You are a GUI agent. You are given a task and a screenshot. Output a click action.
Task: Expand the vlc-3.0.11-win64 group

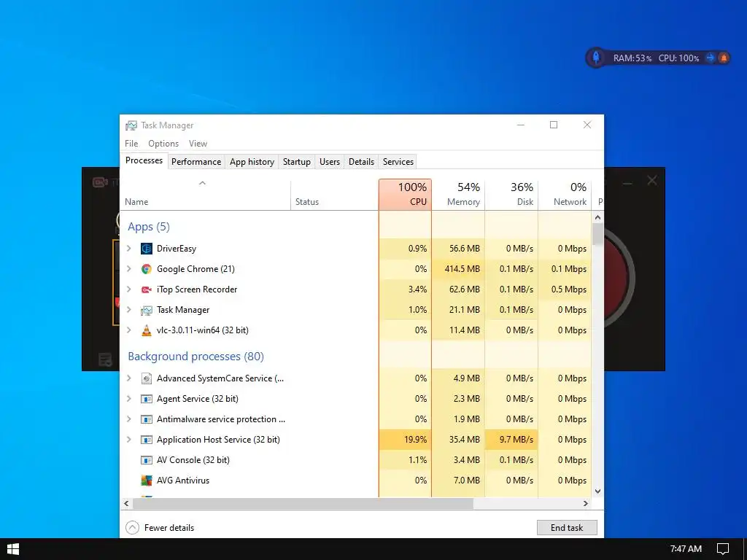pos(128,330)
